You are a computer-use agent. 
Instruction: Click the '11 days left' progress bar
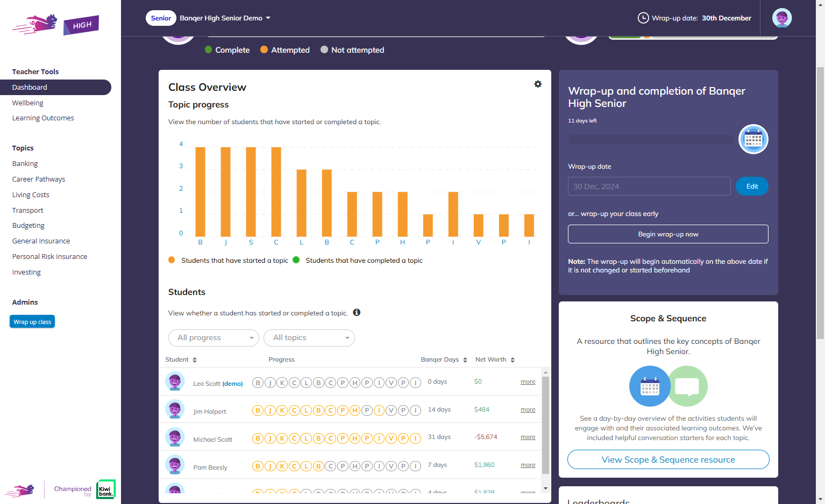[x=651, y=140]
